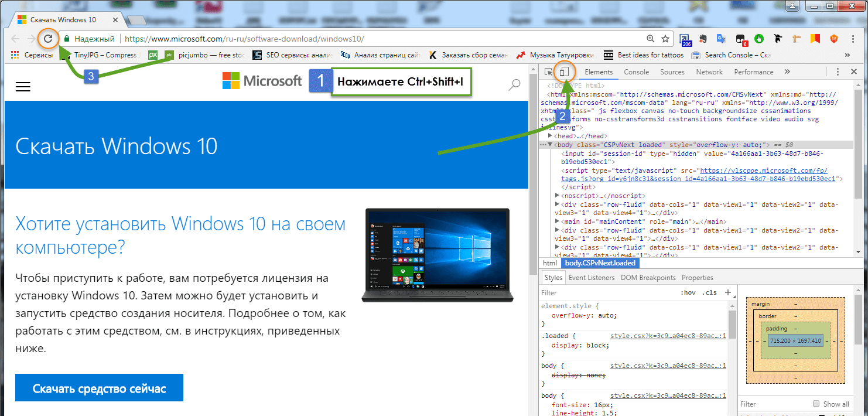The width and height of the screenshot is (868, 416).
Task: Collapse the body element node
Action: point(550,144)
